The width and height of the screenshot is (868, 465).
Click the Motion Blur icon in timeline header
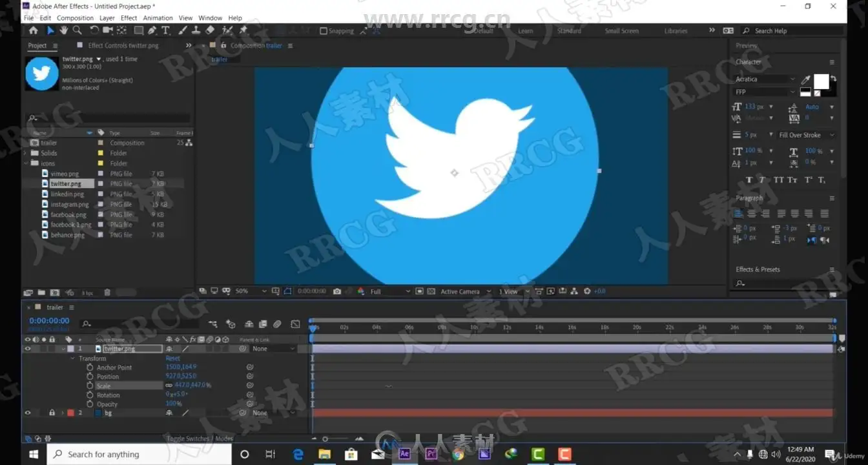(277, 324)
